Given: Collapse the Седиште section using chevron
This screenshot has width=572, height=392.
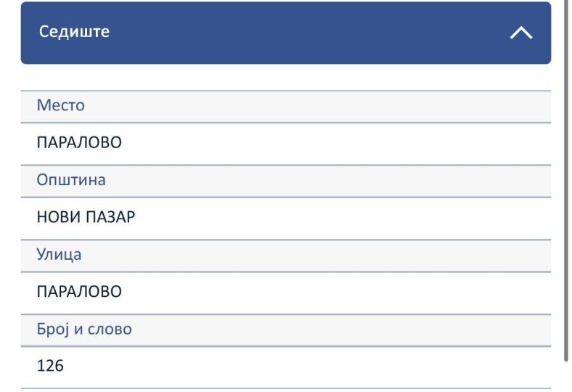Looking at the screenshot, I should point(521,33).
